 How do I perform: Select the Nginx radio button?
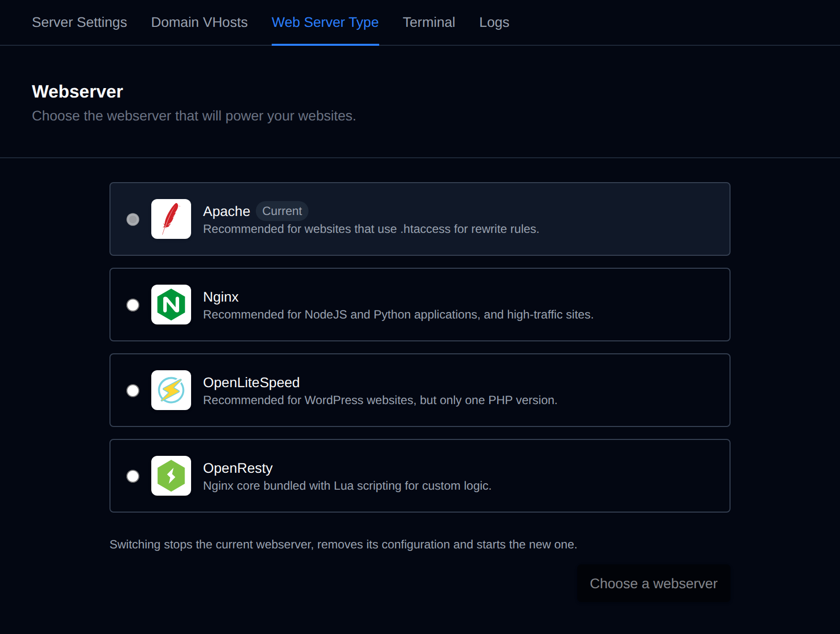point(133,305)
